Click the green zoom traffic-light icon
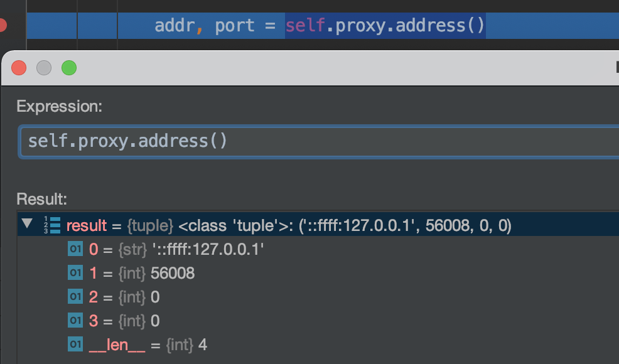 [x=69, y=68]
